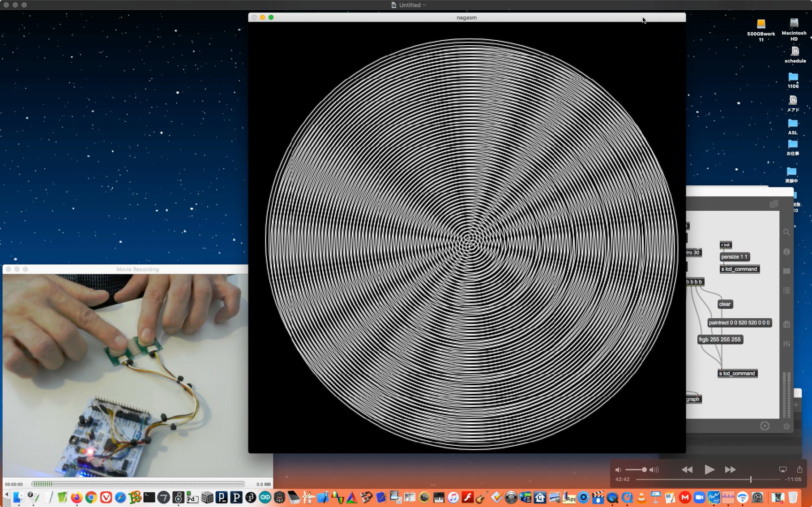Open Keynote from the Dock
The height and width of the screenshot is (507, 812).
(x=656, y=497)
